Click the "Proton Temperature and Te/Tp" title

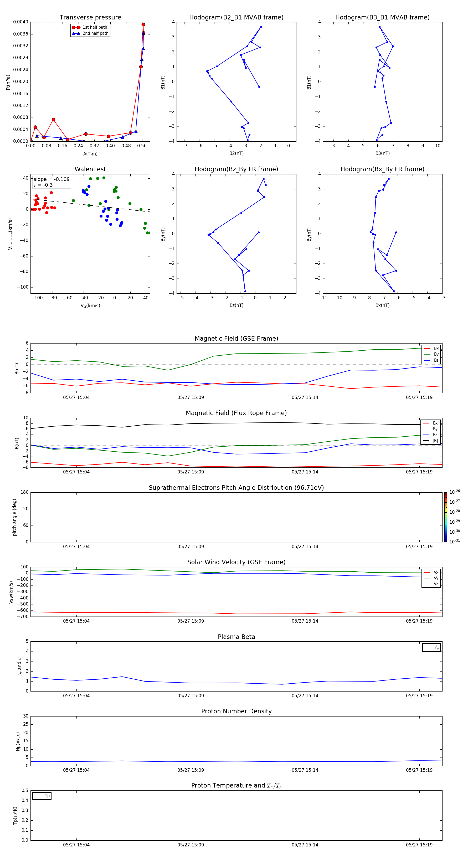pyautogui.click(x=236, y=786)
